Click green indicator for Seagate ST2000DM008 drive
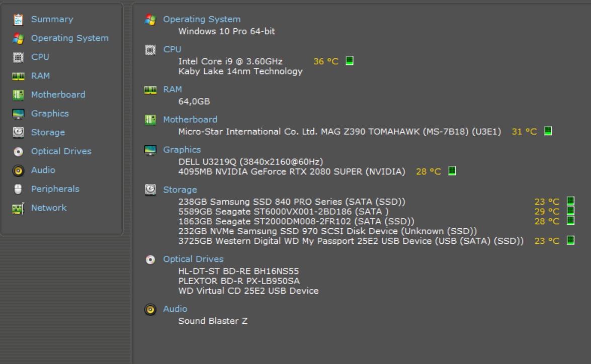The width and height of the screenshot is (591, 364). pos(571,220)
